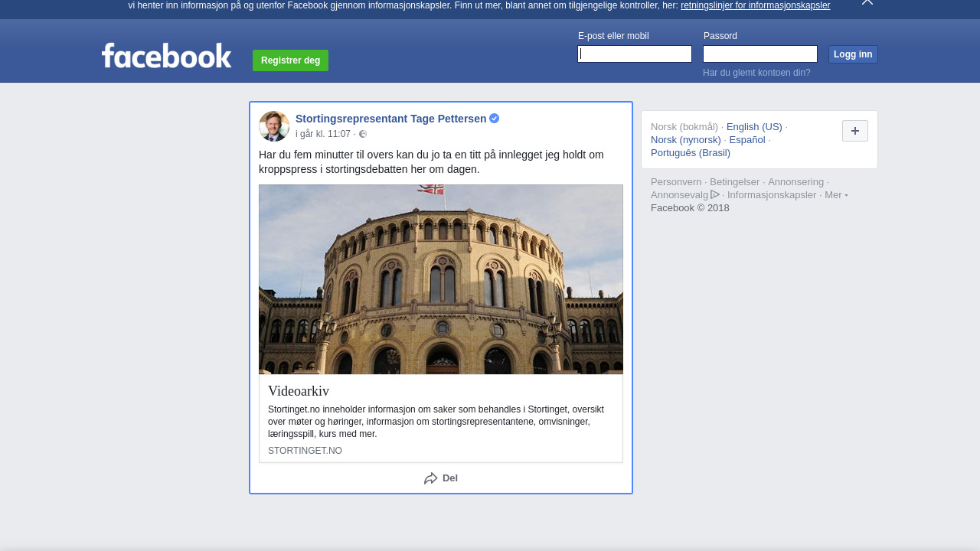Select Norsk (nynorsk) language
This screenshot has height=551, width=980.
[686, 140]
